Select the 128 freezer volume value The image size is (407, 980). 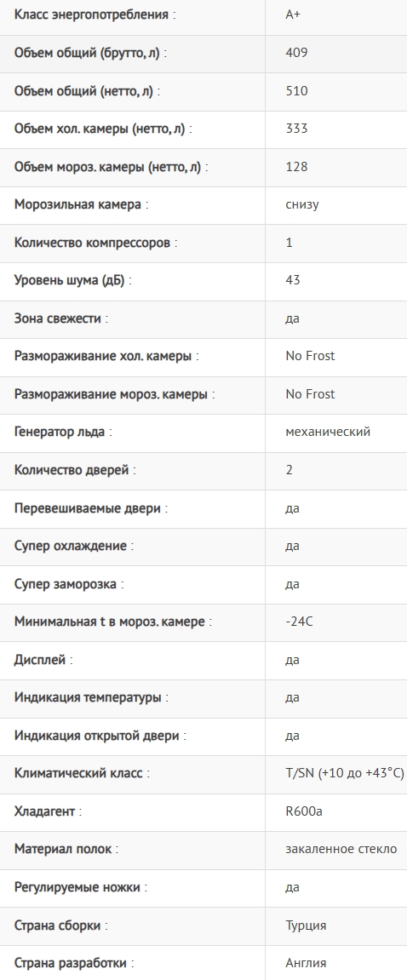pos(296,166)
